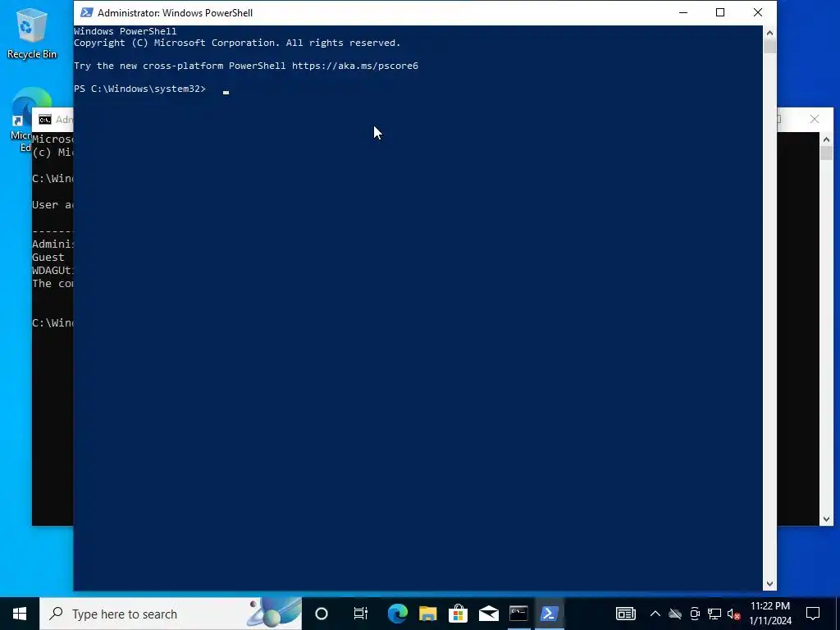This screenshot has width=840, height=630.
Task: Maximize the PowerShell window
Action: click(x=720, y=12)
